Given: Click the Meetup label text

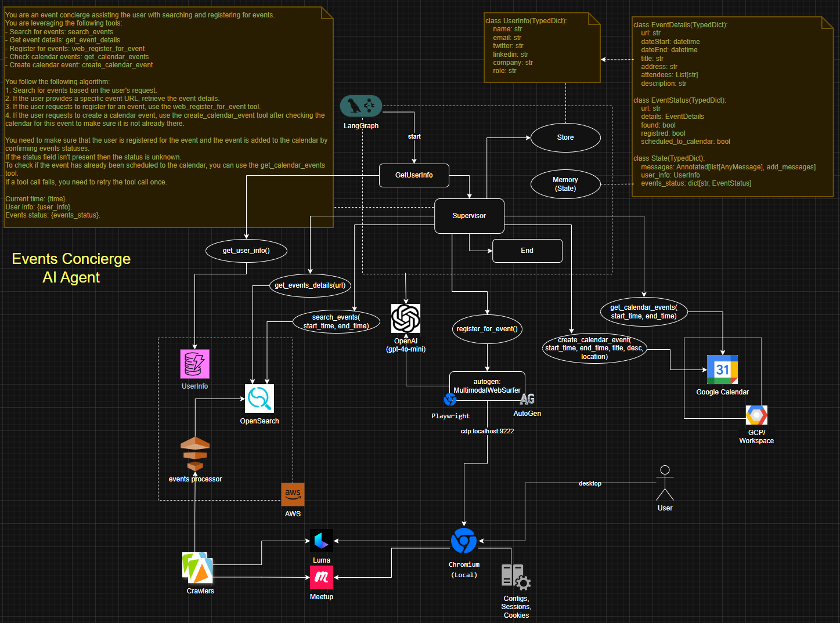Looking at the screenshot, I should pyautogui.click(x=322, y=597).
